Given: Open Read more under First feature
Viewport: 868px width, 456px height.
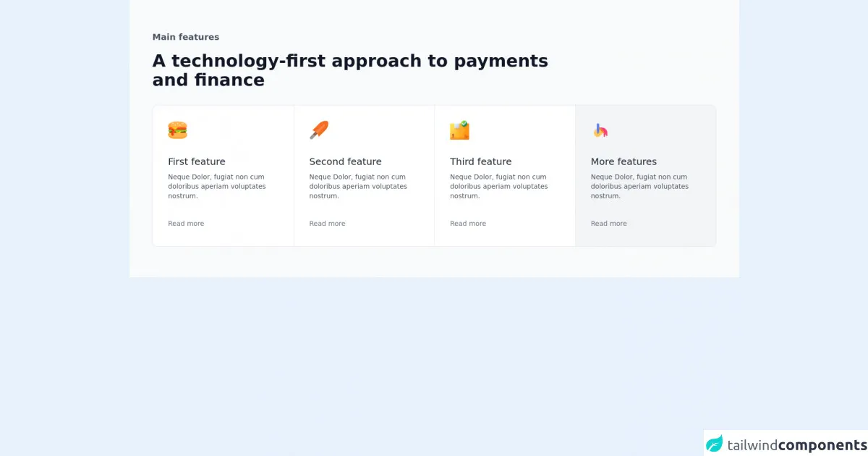Looking at the screenshot, I should (186, 224).
